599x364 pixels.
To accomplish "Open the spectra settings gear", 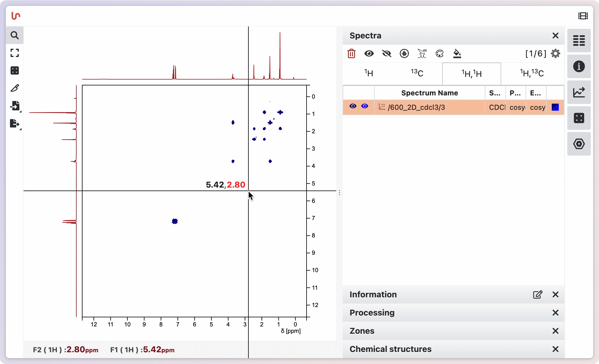I will pos(555,53).
